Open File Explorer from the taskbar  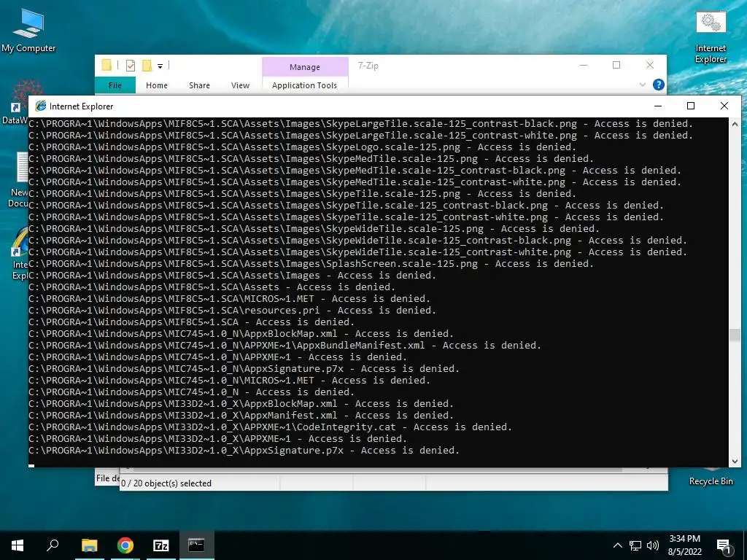tap(89, 545)
